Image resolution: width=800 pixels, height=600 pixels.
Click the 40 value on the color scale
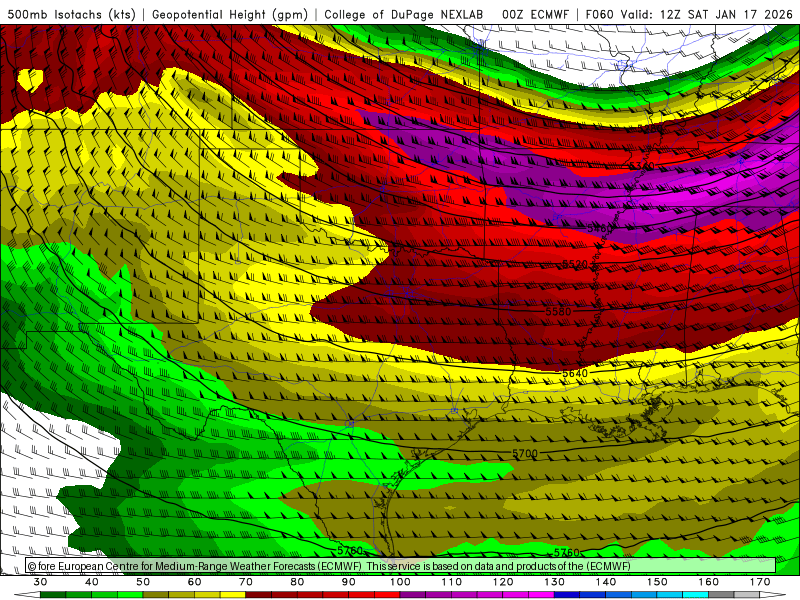(92, 582)
